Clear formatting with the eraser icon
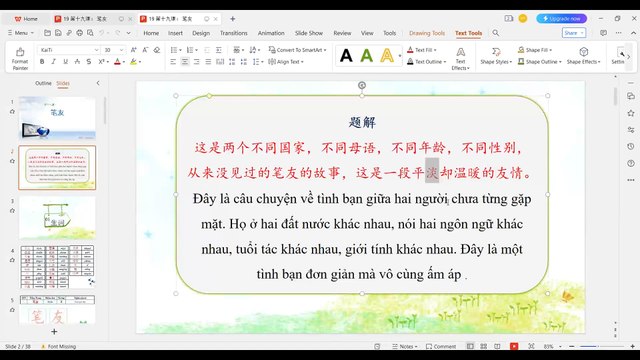This screenshot has width=640, height=360. point(157,50)
